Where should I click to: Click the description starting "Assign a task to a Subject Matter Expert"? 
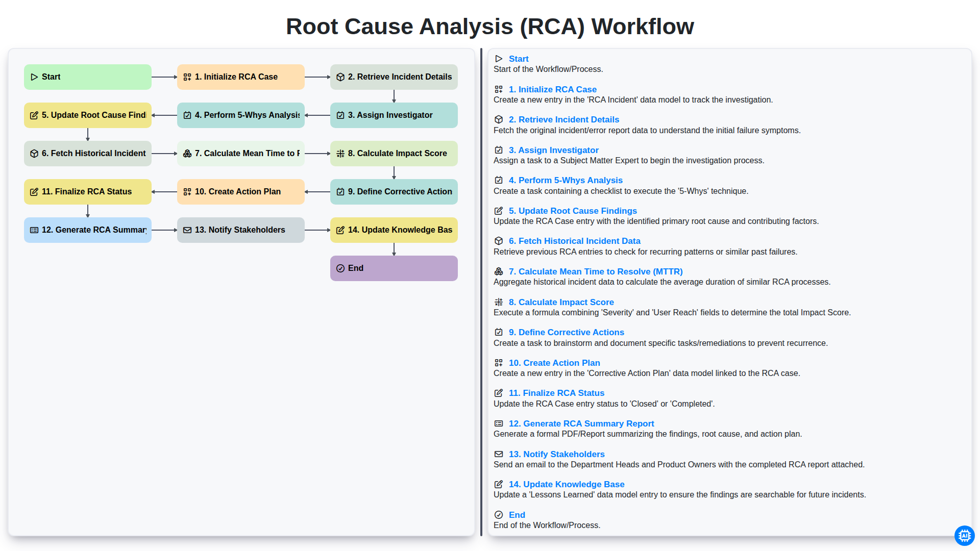pyautogui.click(x=629, y=161)
